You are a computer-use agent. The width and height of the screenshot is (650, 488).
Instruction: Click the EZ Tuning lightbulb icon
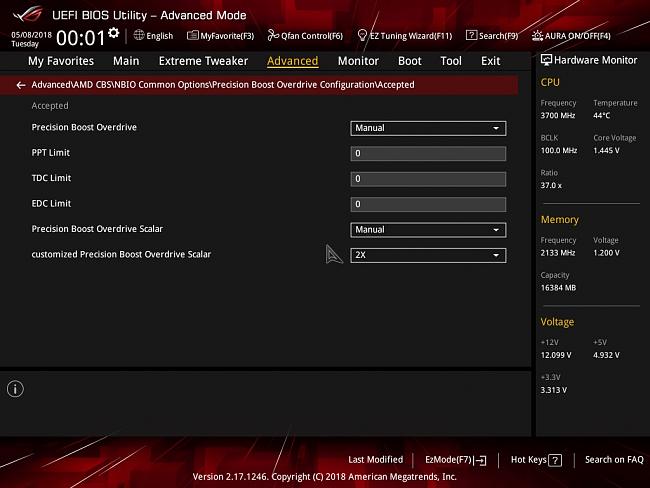[x=362, y=35]
